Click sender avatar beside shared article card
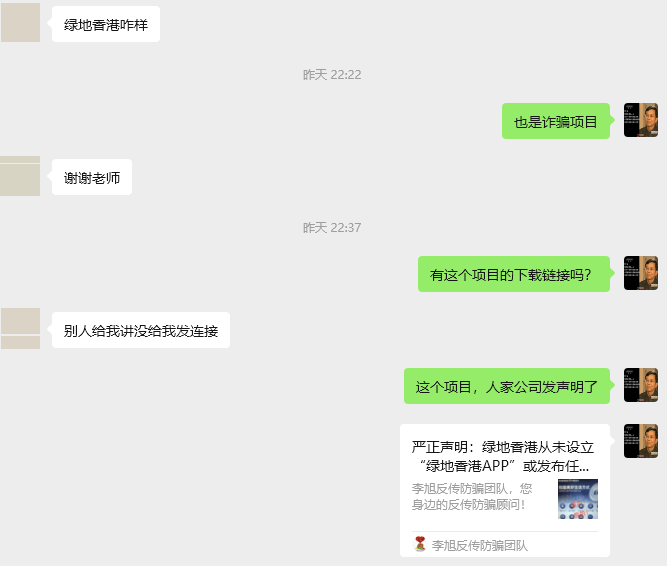This screenshot has width=667, height=566. pyautogui.click(x=641, y=441)
